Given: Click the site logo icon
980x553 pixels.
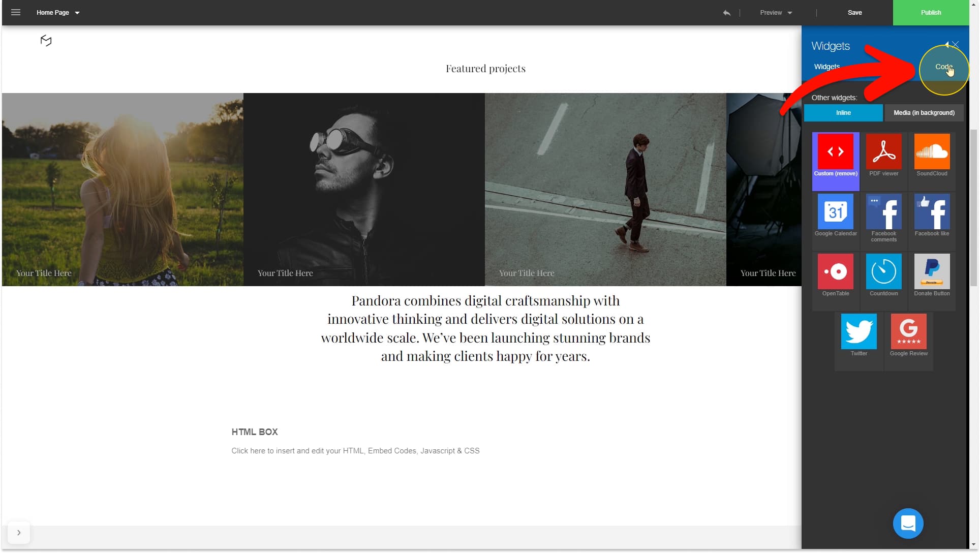Looking at the screenshot, I should (x=46, y=41).
